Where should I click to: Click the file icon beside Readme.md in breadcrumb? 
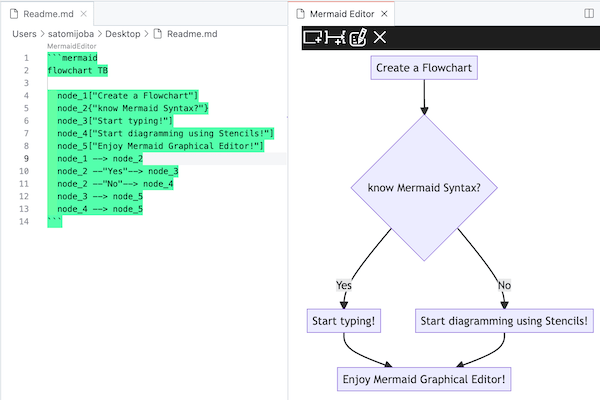pos(158,34)
